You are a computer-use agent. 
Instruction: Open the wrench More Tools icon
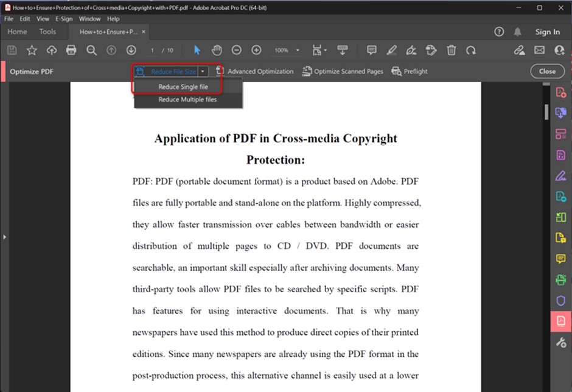560,342
